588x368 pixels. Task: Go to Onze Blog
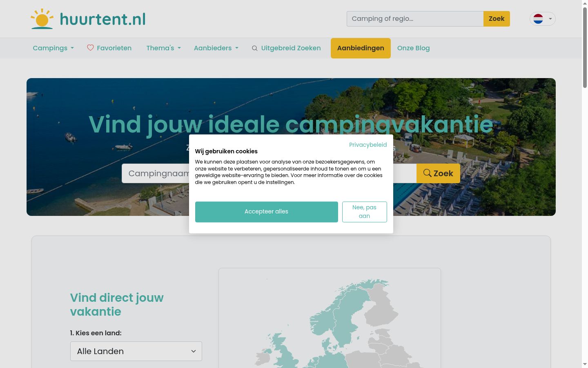click(413, 48)
